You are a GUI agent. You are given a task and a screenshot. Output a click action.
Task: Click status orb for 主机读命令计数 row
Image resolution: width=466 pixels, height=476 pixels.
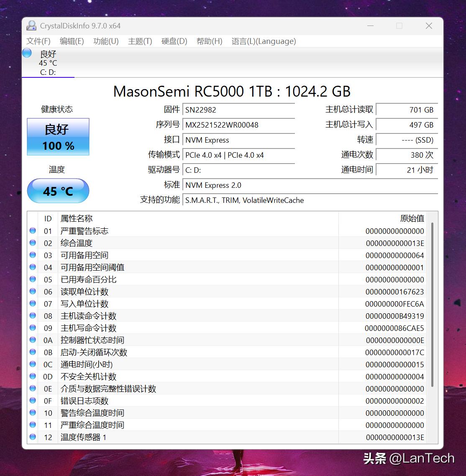click(x=33, y=316)
